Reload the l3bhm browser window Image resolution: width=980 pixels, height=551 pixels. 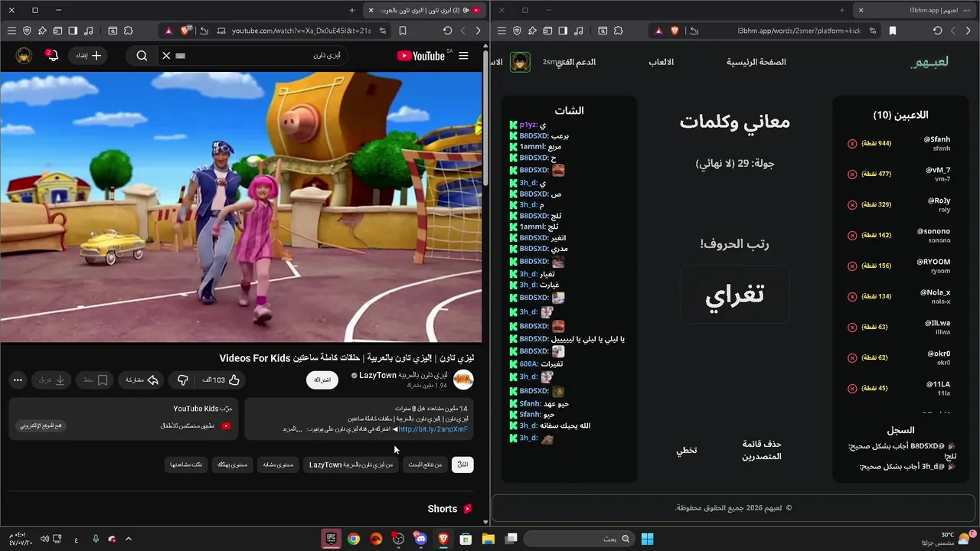click(x=937, y=31)
